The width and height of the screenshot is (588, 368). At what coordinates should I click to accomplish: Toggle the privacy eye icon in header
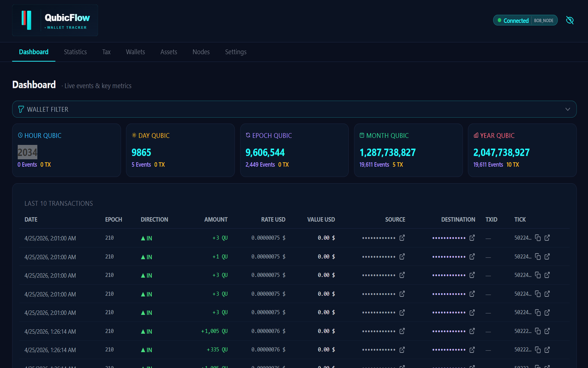(570, 20)
